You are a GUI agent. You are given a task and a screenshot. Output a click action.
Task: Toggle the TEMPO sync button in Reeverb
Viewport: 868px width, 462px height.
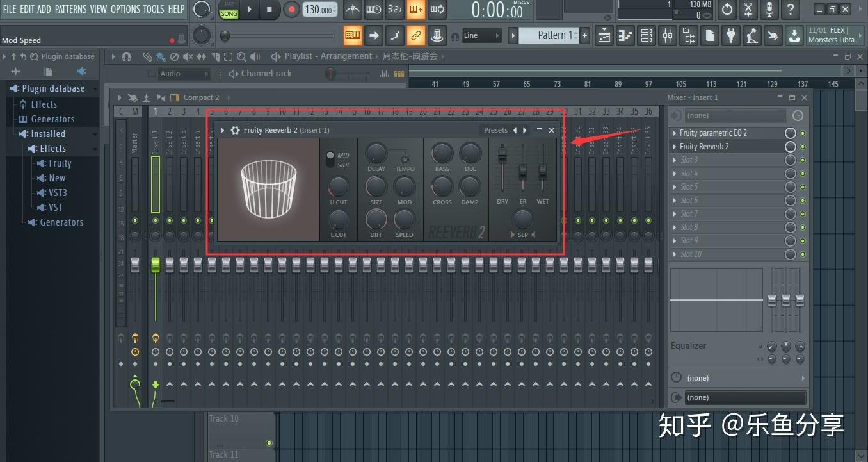pyautogui.click(x=405, y=160)
